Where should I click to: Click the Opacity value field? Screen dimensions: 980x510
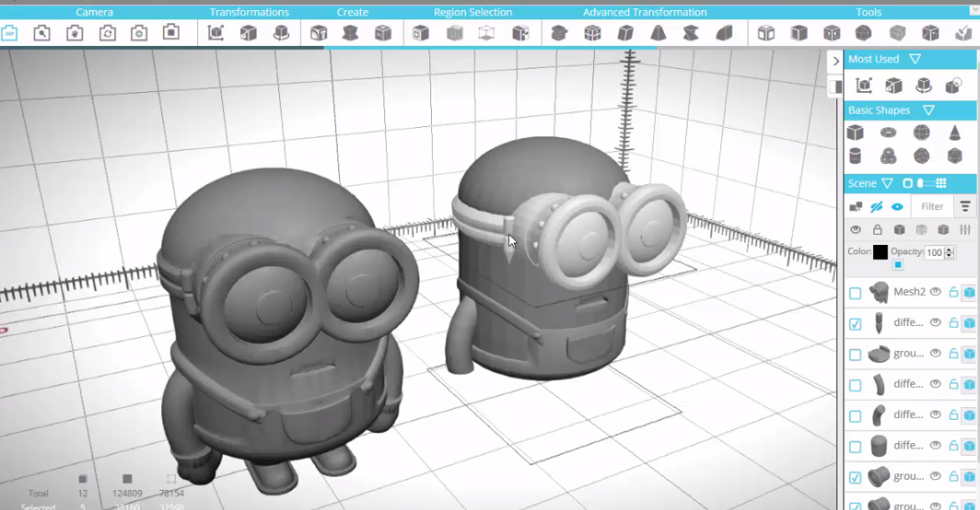[x=935, y=252]
